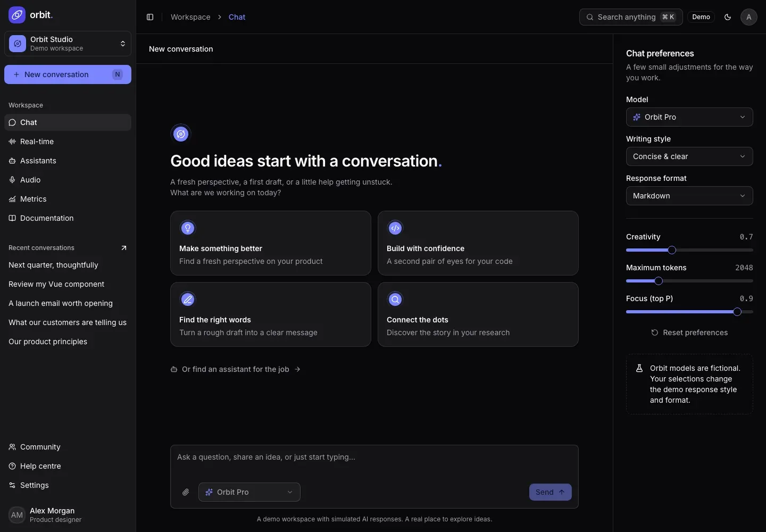766x532 pixels.
Task: Open 'Next quarter, thoughtfully' conversation
Action: 68,265
